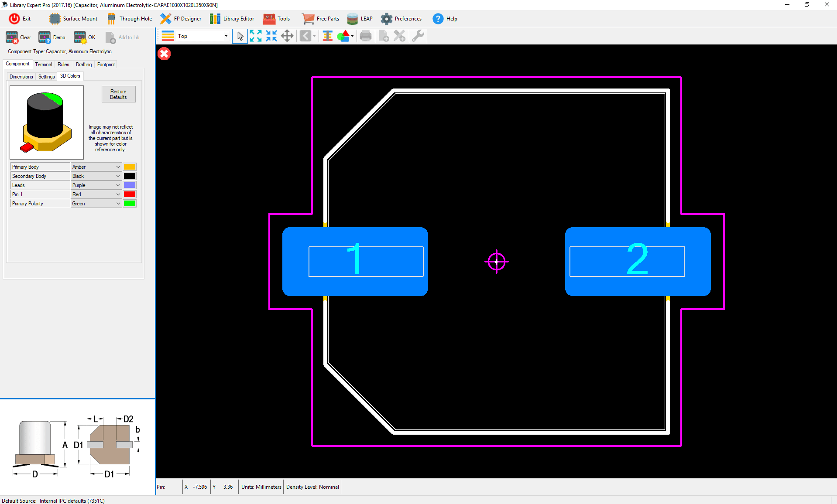Image resolution: width=837 pixels, height=504 pixels.
Task: Click the layer measure ruler icon
Action: tap(327, 36)
